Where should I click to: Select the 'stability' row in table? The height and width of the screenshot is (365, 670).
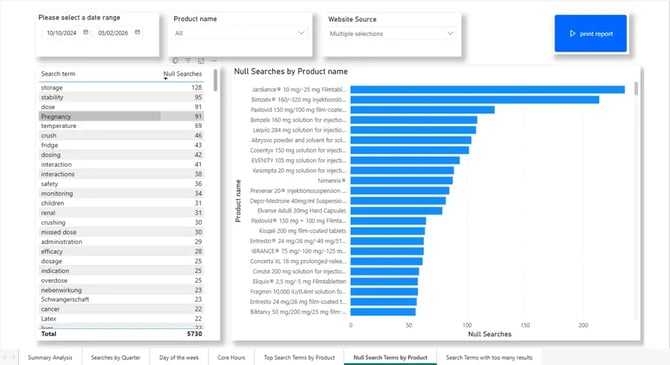coord(121,97)
